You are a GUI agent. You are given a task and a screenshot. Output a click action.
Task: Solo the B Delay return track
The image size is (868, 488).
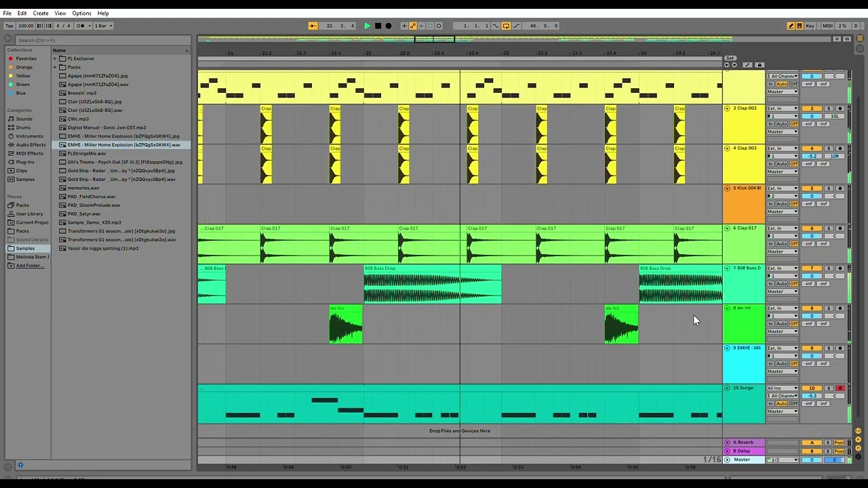point(828,451)
